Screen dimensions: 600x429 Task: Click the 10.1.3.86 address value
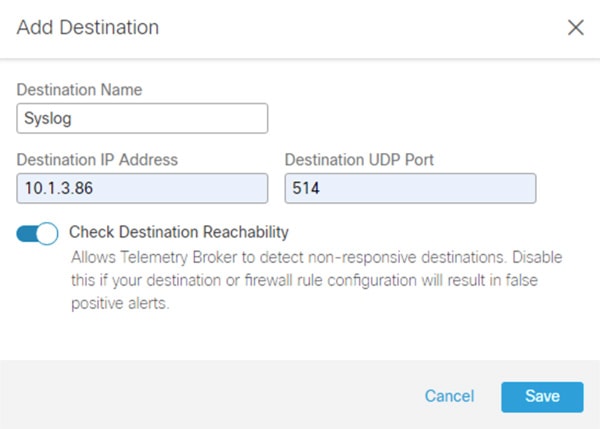(59, 188)
